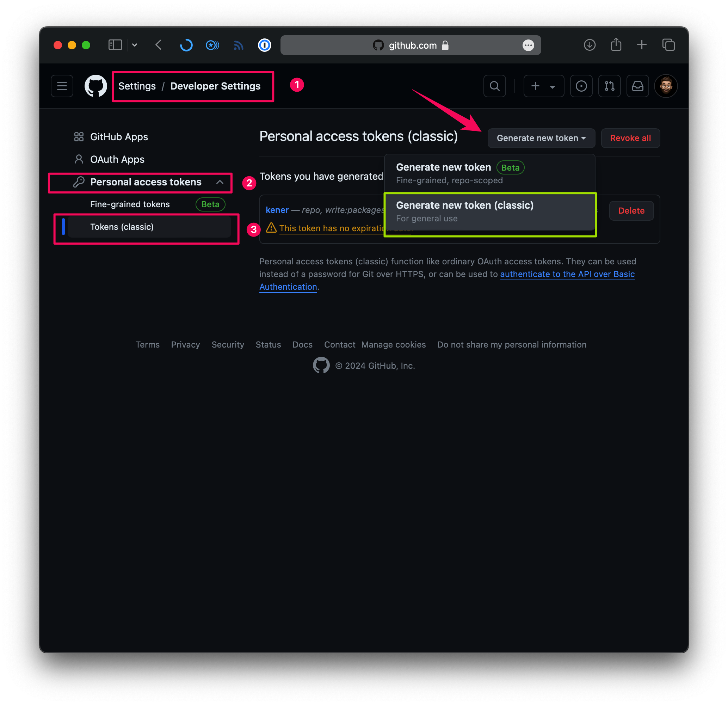Screen dimensions: 728x705
Task: Open the GitHub hamburger navigation menu
Action: click(x=62, y=86)
